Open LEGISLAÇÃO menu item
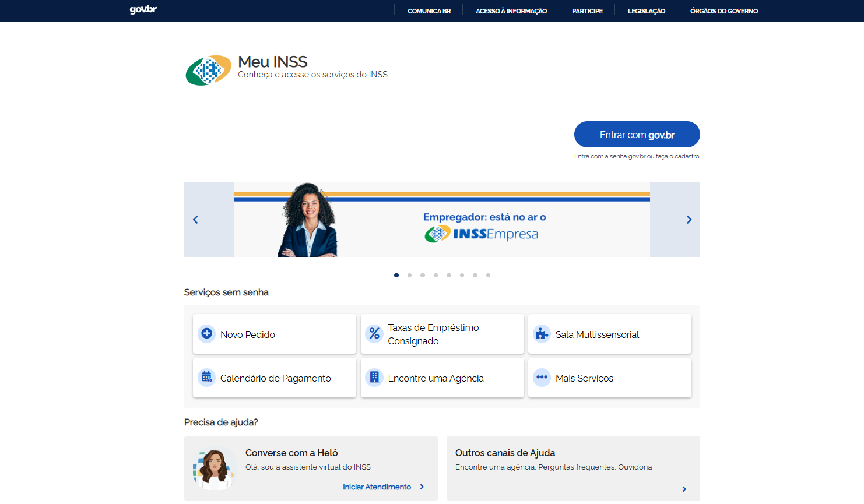Screen dimensions: 864x504 pyautogui.click(x=647, y=11)
